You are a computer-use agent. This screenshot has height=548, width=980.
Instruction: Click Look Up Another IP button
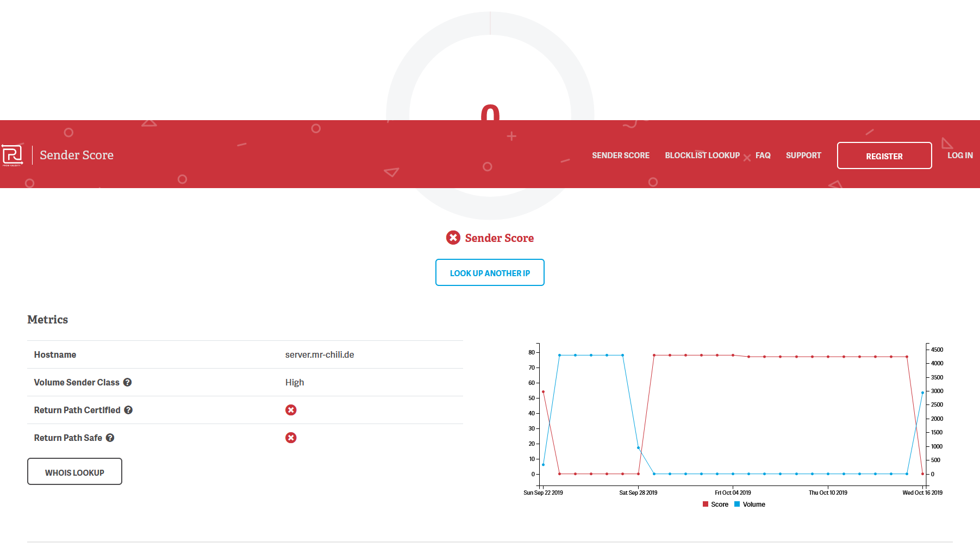[x=490, y=272]
